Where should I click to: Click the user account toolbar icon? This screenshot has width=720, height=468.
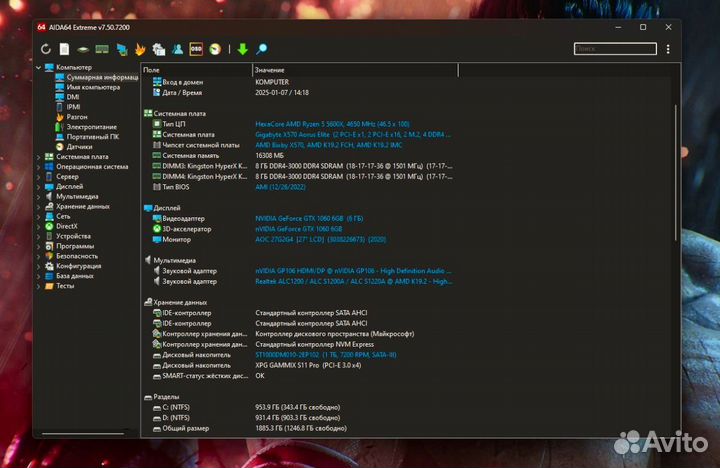tap(177, 49)
